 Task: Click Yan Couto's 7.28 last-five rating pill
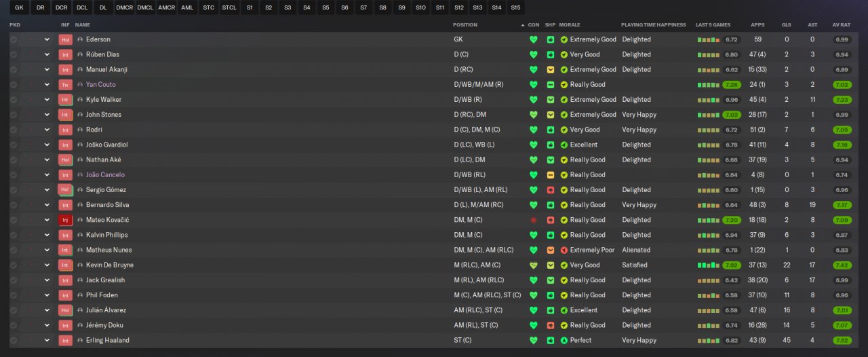tap(732, 85)
